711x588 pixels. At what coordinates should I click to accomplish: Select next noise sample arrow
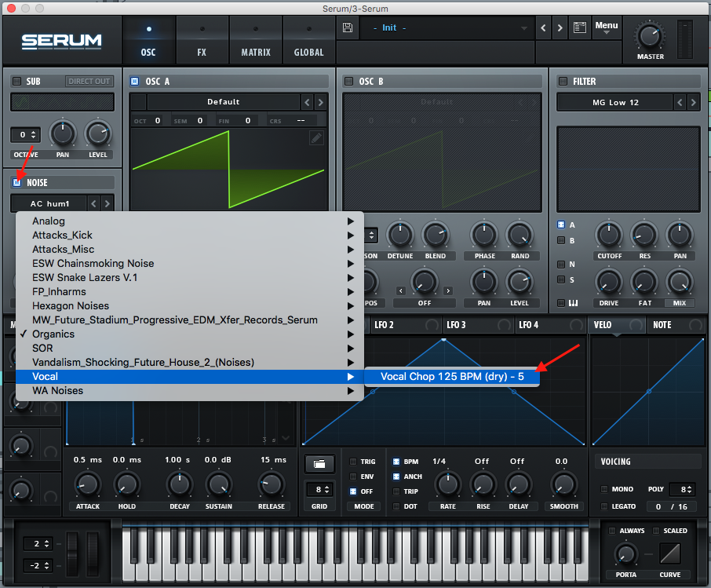(107, 203)
